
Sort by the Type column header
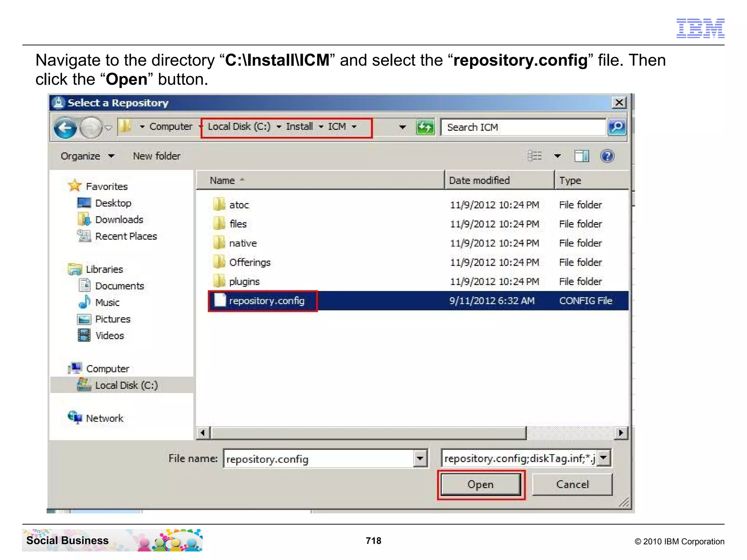click(592, 180)
